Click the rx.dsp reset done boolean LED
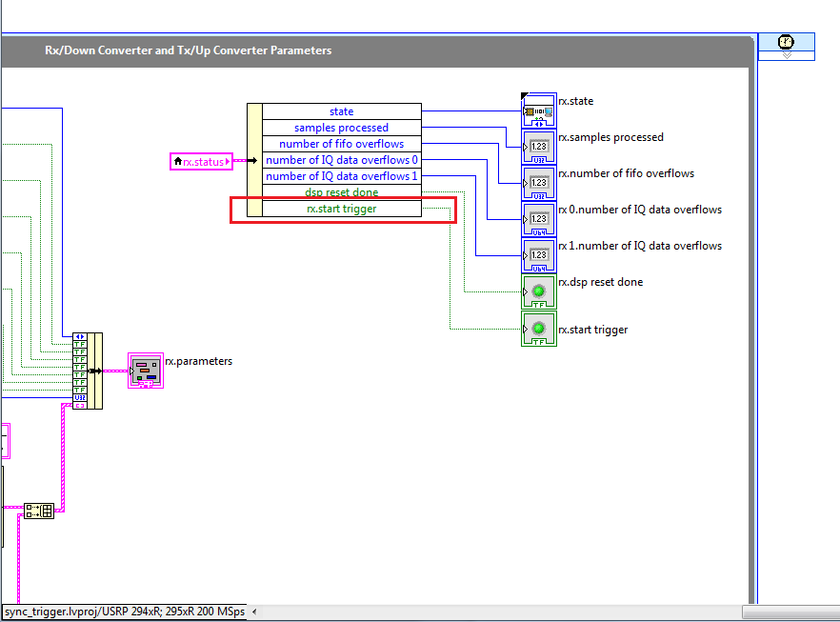The image size is (840, 622). (x=539, y=291)
